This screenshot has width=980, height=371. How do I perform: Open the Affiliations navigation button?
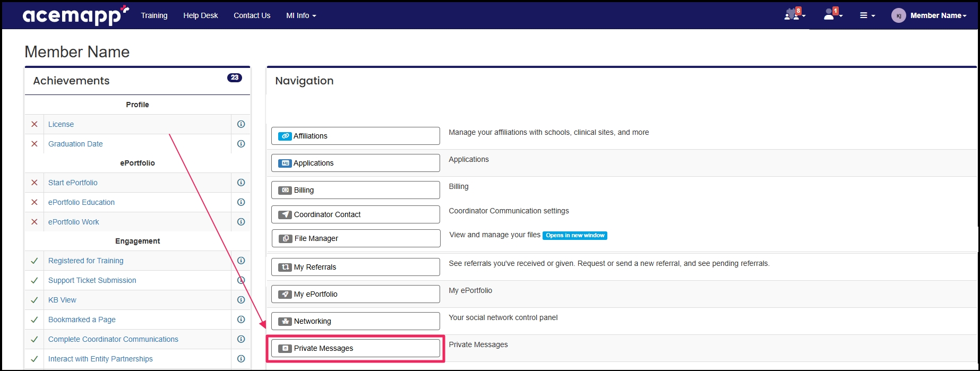pos(356,136)
